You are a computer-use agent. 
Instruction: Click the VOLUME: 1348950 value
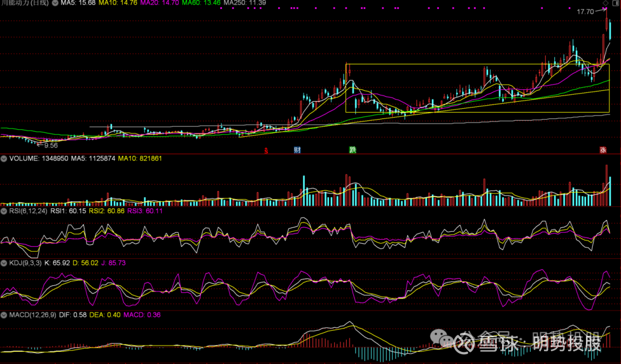pos(39,159)
